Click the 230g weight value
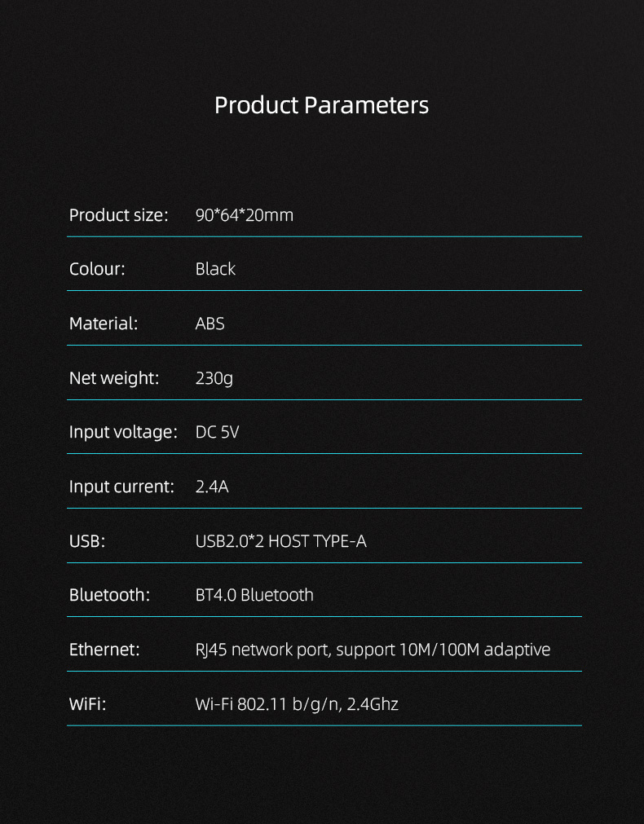644x824 pixels. 214,378
